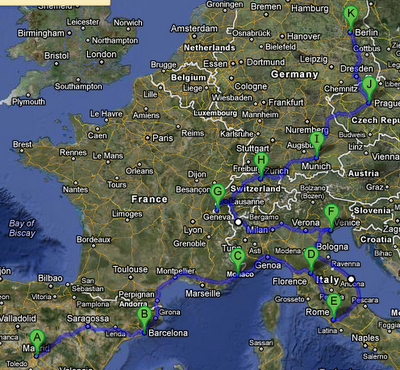The width and height of the screenshot is (400, 370).
Task: Click the Bilbao city label
Action: pos(50,278)
